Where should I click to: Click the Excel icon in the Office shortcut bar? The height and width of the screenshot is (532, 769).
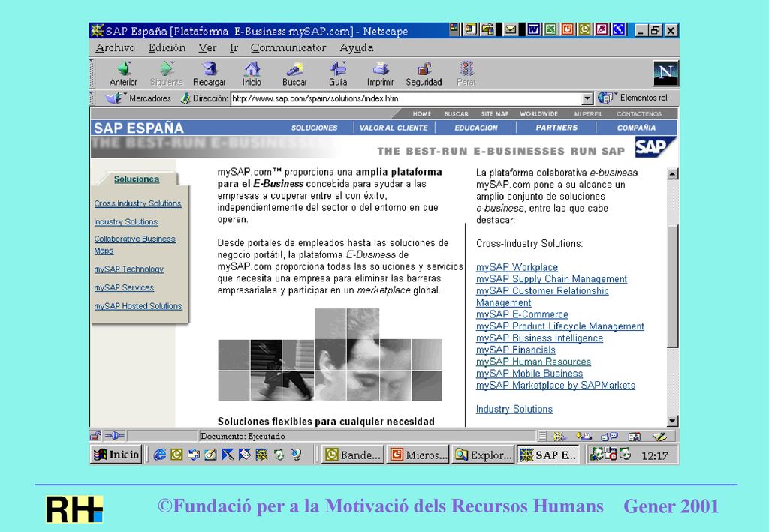(550, 29)
